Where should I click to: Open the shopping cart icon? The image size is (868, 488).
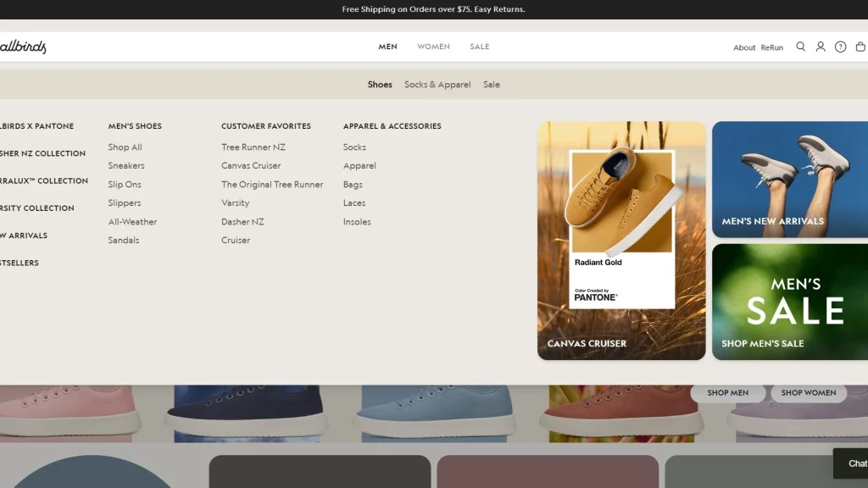coord(861,47)
